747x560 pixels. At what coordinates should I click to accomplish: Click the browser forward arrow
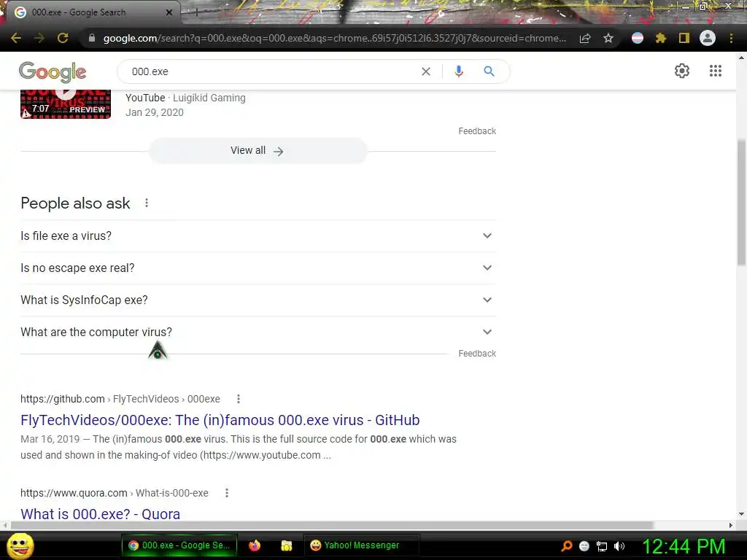click(x=39, y=38)
